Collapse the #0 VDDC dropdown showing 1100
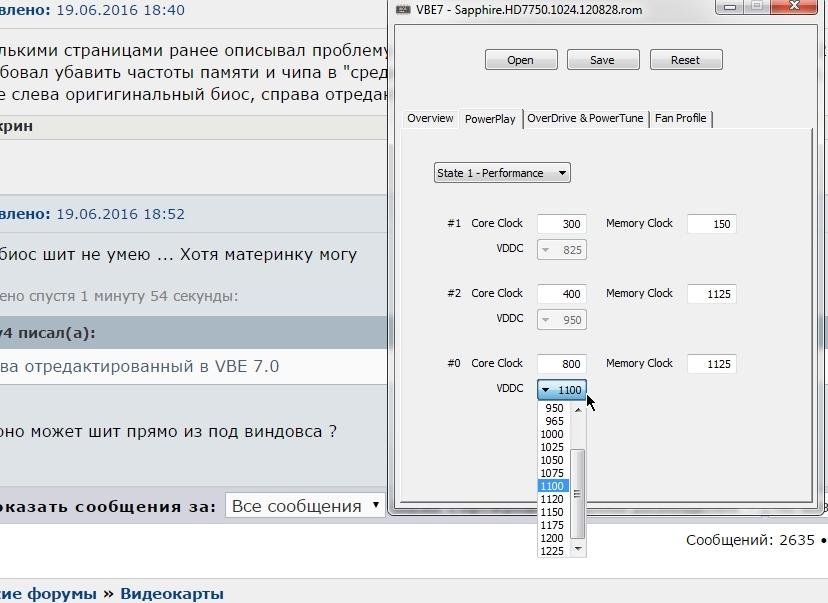The image size is (828, 603). (561, 390)
